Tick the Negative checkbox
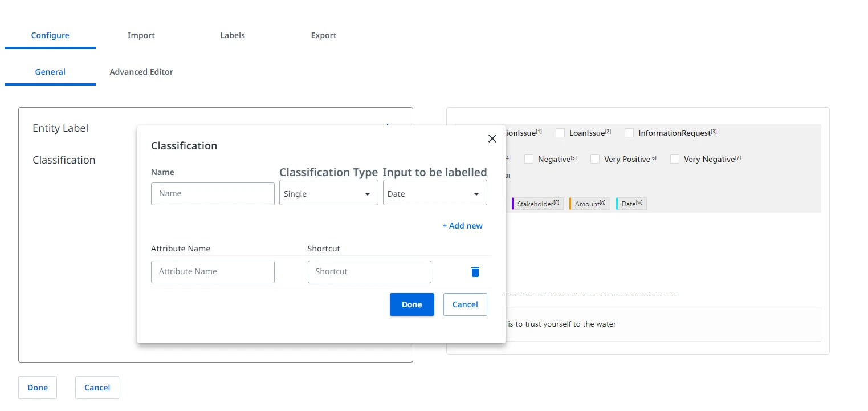This screenshot has width=868, height=411. 529,159
